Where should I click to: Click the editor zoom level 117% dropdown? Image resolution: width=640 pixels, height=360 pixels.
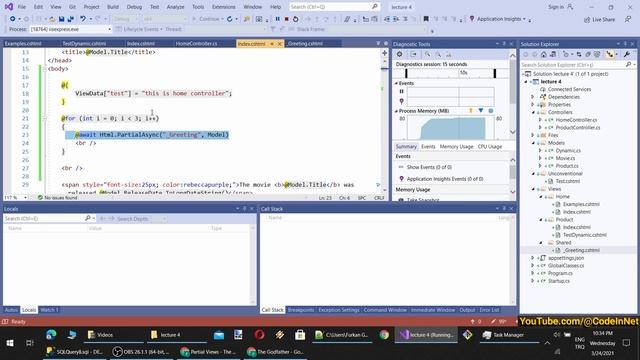(x=16, y=198)
